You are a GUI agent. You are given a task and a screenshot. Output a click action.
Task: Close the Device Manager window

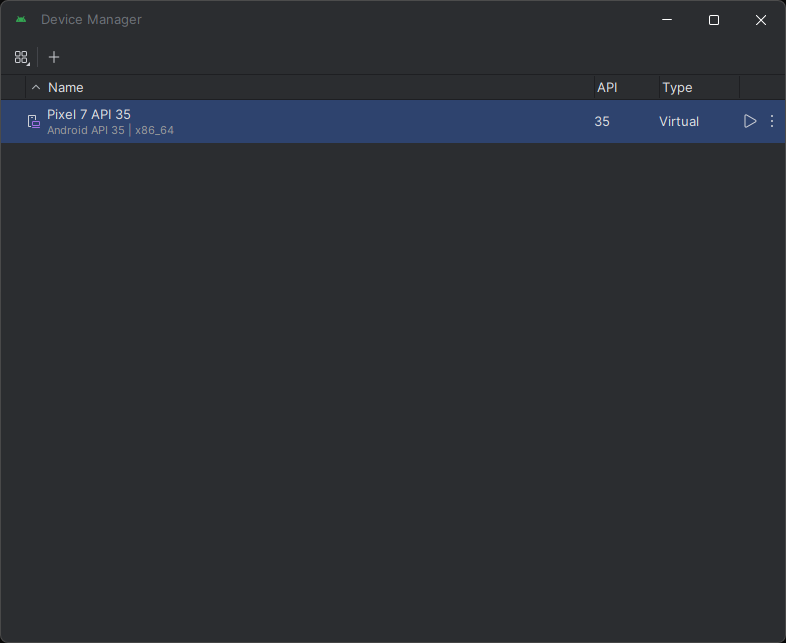(x=761, y=20)
